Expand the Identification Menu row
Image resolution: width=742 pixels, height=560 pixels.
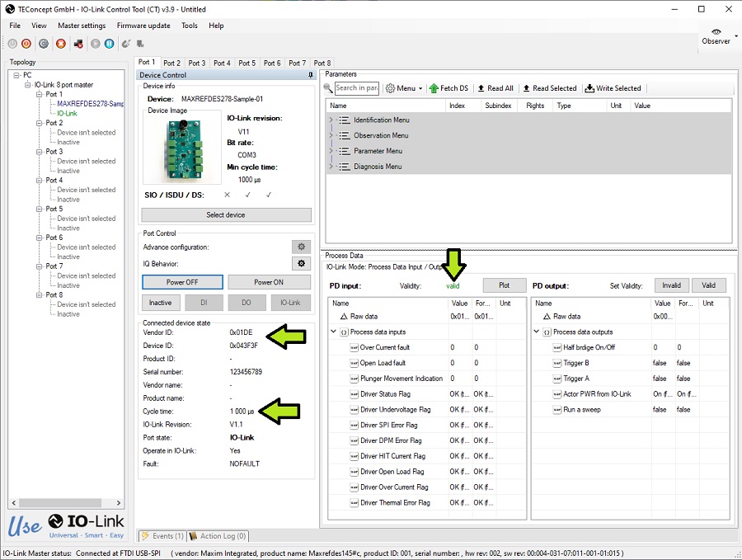[331, 120]
